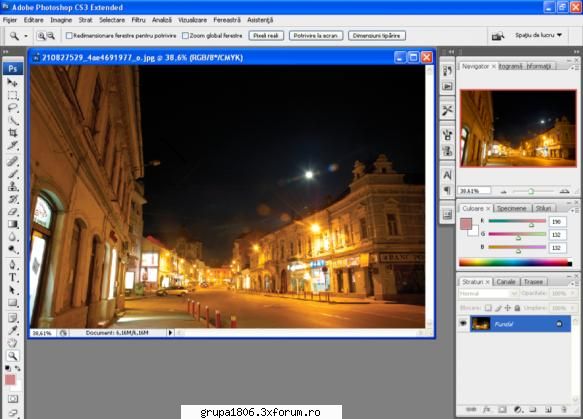Select the Lasso tool
Viewport: 583px width, 419px height.
13,108
